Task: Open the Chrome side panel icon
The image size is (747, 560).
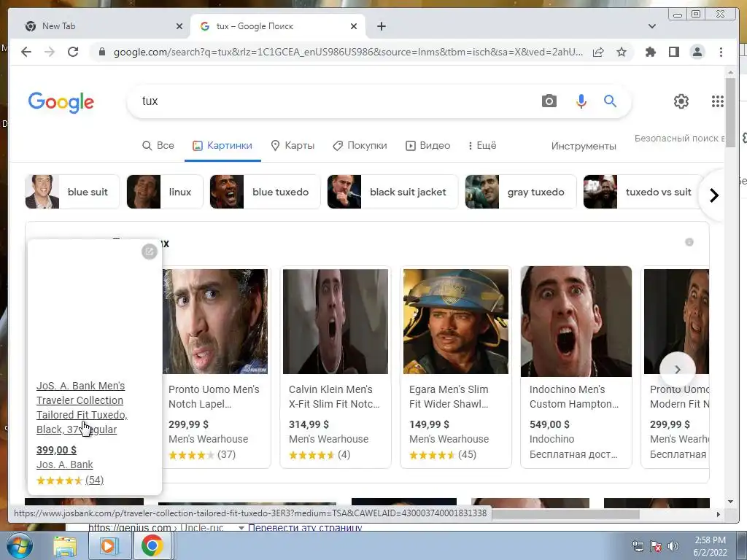Action: pos(673,52)
